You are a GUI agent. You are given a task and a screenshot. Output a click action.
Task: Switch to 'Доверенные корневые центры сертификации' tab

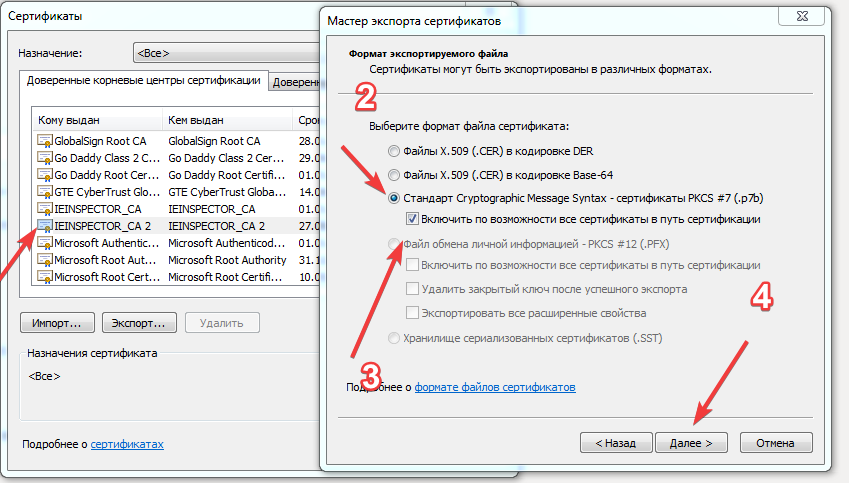[x=143, y=81]
